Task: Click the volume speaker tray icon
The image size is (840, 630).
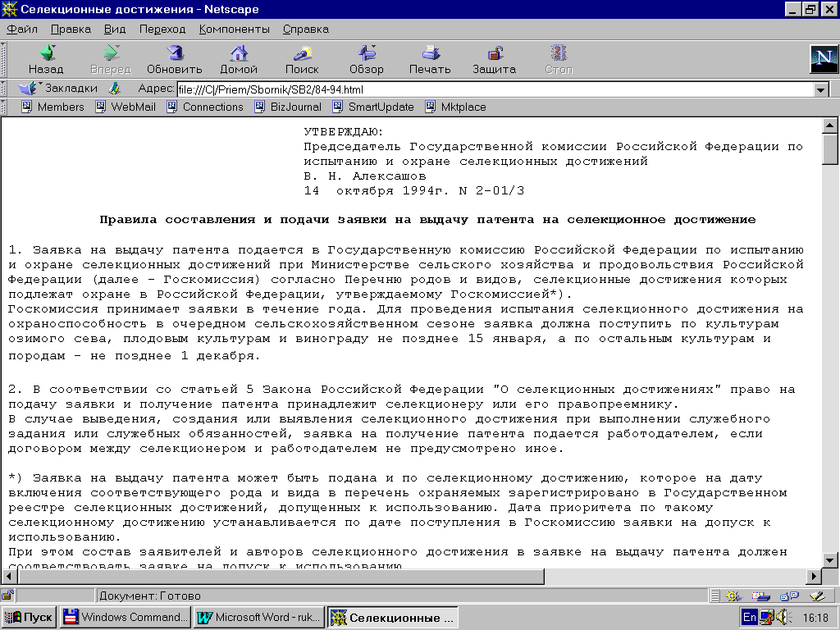Action: pyautogui.click(x=783, y=617)
